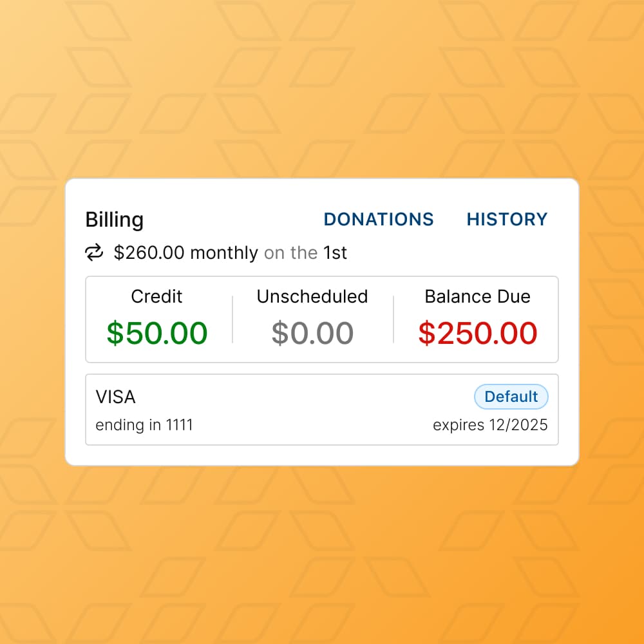Open the Balance Due of $250.00
The image size is (644, 644).
[x=477, y=333]
